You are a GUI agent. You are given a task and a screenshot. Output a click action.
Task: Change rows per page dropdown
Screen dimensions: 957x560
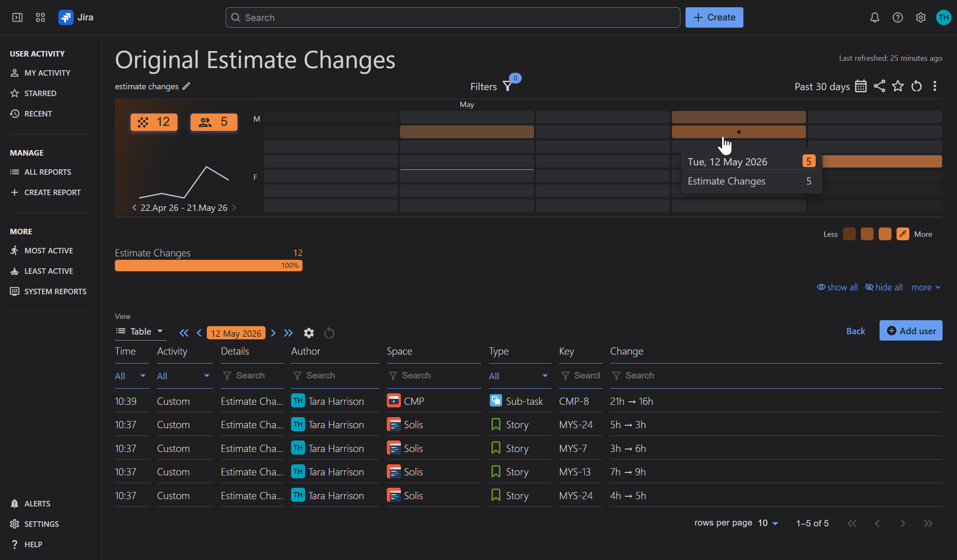click(768, 523)
